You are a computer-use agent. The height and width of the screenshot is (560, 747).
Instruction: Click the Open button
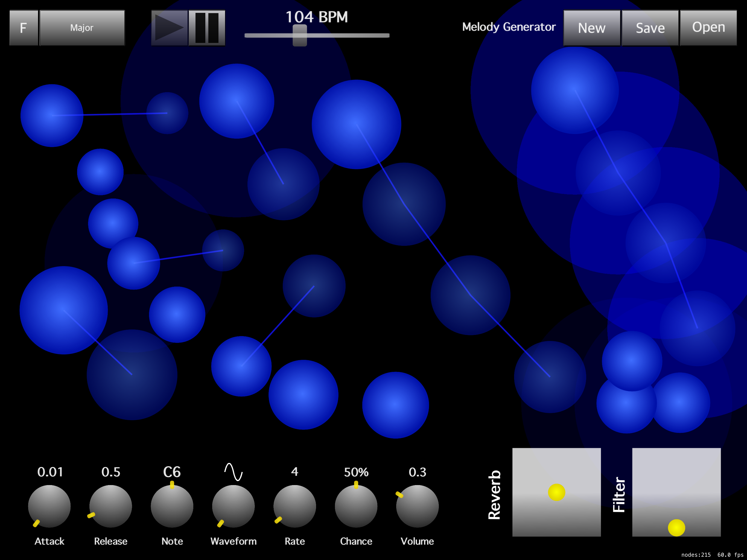(x=708, y=28)
